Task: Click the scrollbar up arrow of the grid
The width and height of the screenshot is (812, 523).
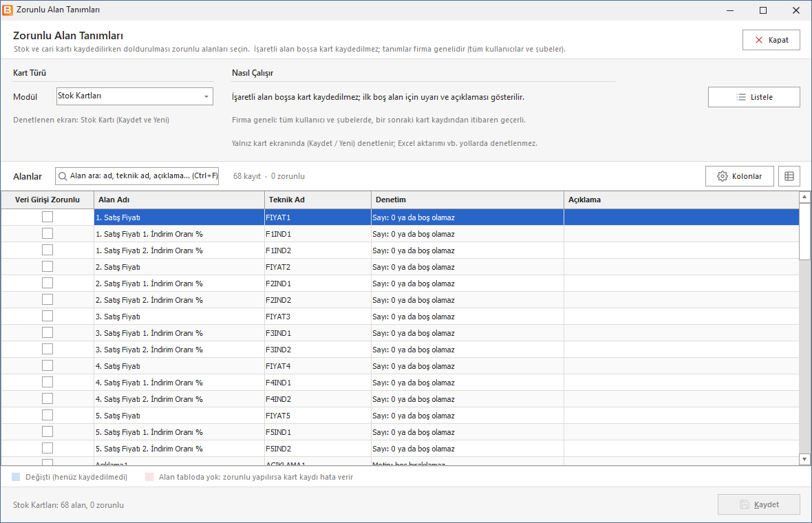Action: tap(804, 197)
